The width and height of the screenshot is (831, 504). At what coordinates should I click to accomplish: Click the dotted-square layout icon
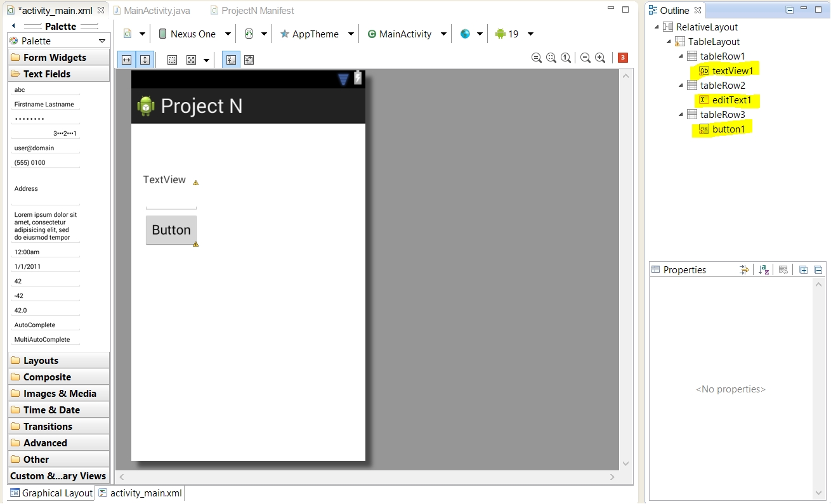click(x=172, y=60)
